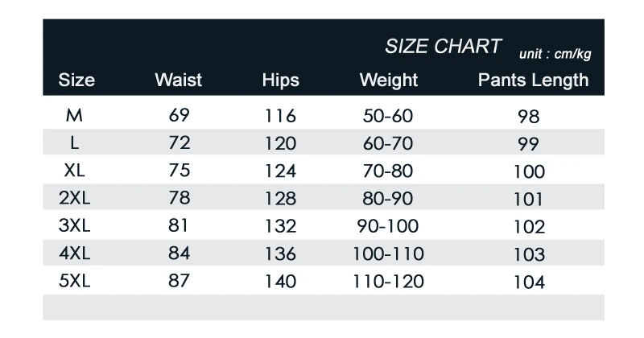Click the unit : cm/kg label

tap(555, 54)
